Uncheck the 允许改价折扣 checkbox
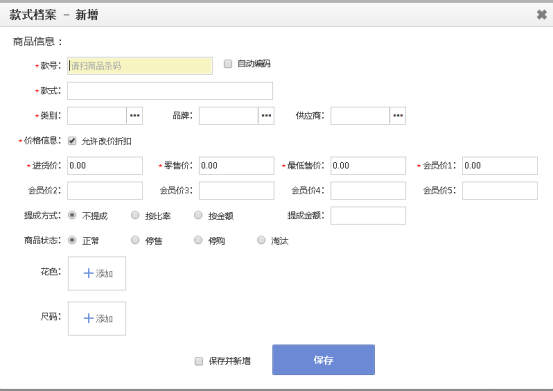The height and width of the screenshot is (391, 553). point(72,141)
